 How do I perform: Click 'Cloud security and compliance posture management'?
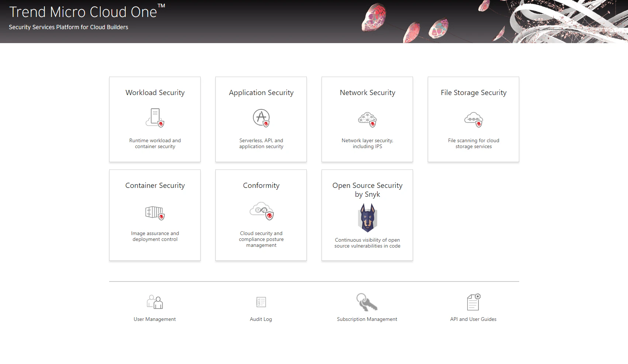tap(261, 239)
